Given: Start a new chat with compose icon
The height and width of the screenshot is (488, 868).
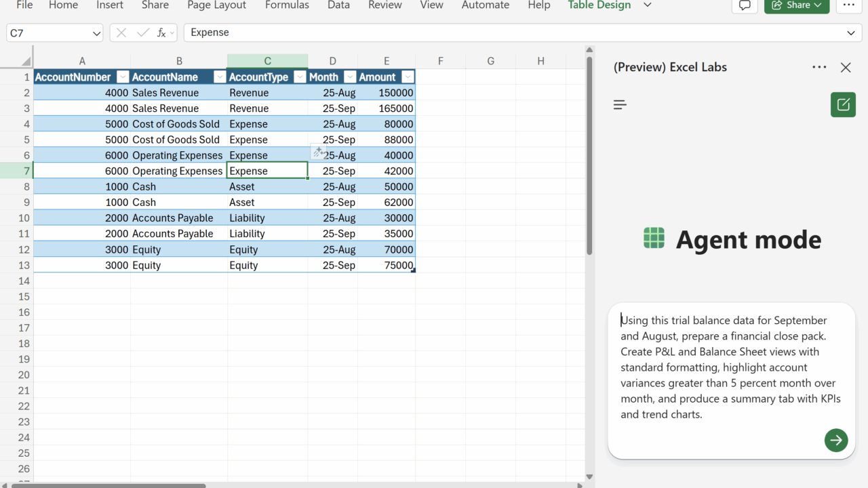Looking at the screenshot, I should 843,105.
